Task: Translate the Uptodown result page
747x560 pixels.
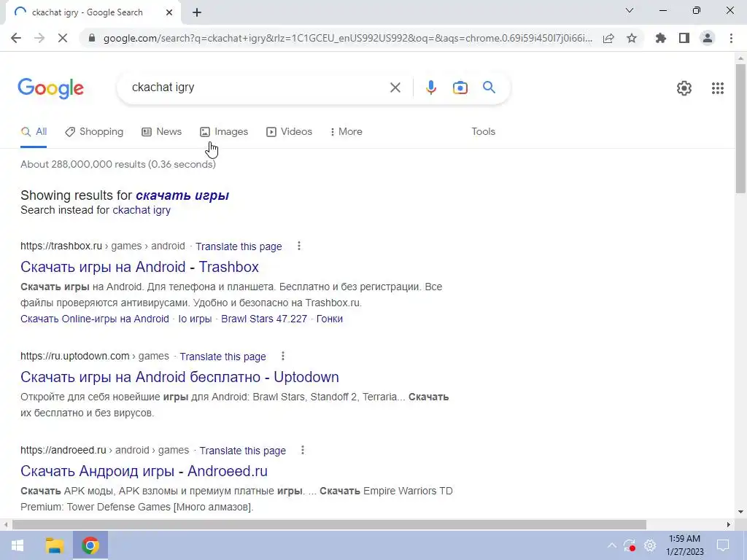Action: [x=223, y=357]
